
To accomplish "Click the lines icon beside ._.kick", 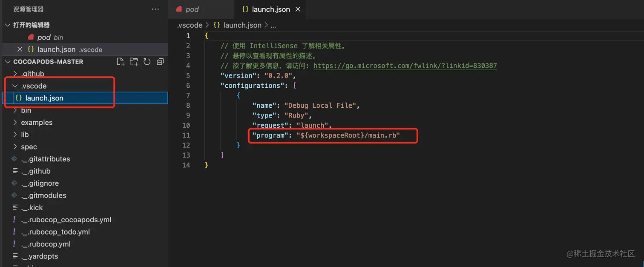I will pos(15,207).
